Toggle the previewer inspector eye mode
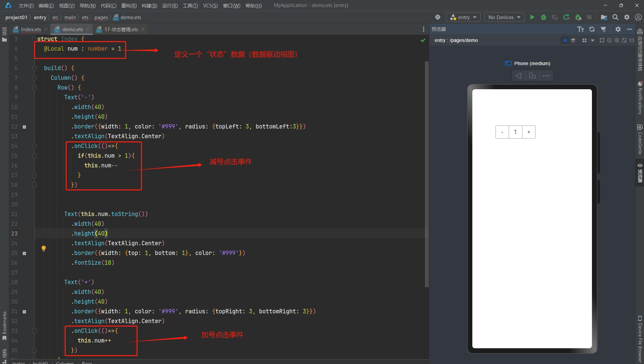 click(565, 40)
